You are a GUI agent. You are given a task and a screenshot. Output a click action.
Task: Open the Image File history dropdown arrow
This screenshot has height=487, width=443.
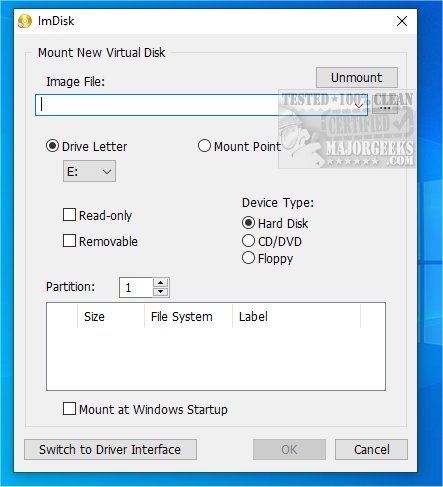[359, 105]
